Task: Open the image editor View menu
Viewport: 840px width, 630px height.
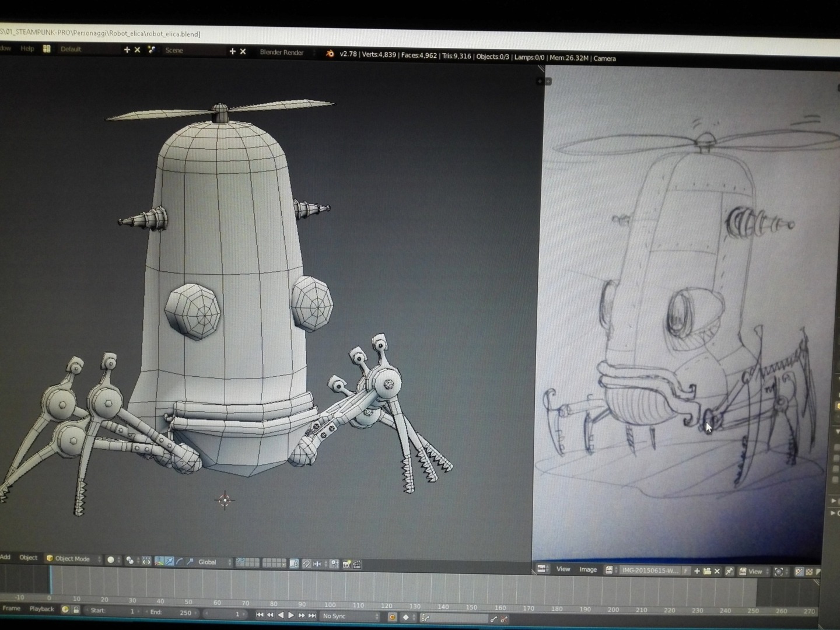Action: pyautogui.click(x=563, y=569)
